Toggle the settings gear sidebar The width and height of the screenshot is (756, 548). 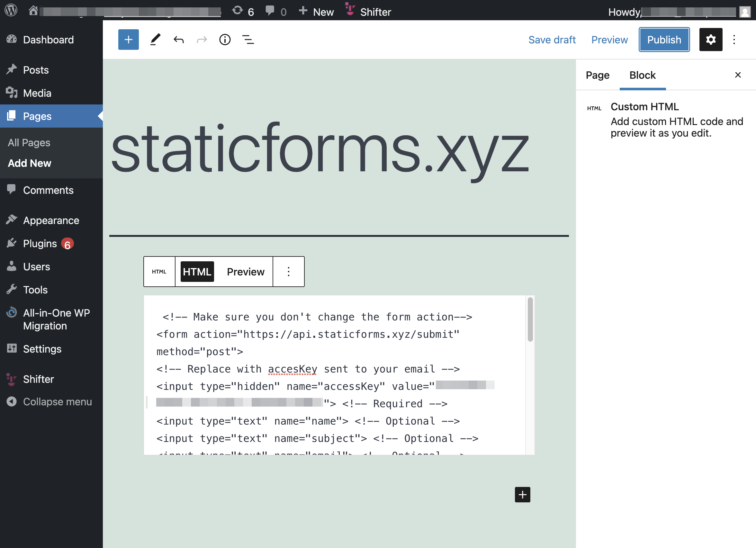(x=711, y=40)
